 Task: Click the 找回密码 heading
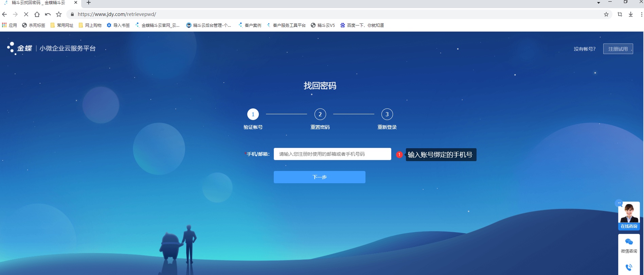320,86
